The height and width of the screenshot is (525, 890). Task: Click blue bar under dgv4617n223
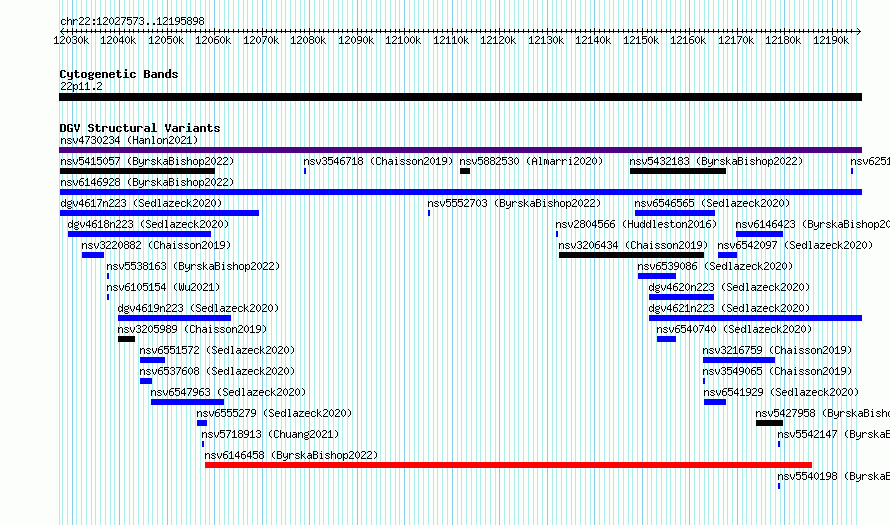pyautogui.click(x=159, y=213)
